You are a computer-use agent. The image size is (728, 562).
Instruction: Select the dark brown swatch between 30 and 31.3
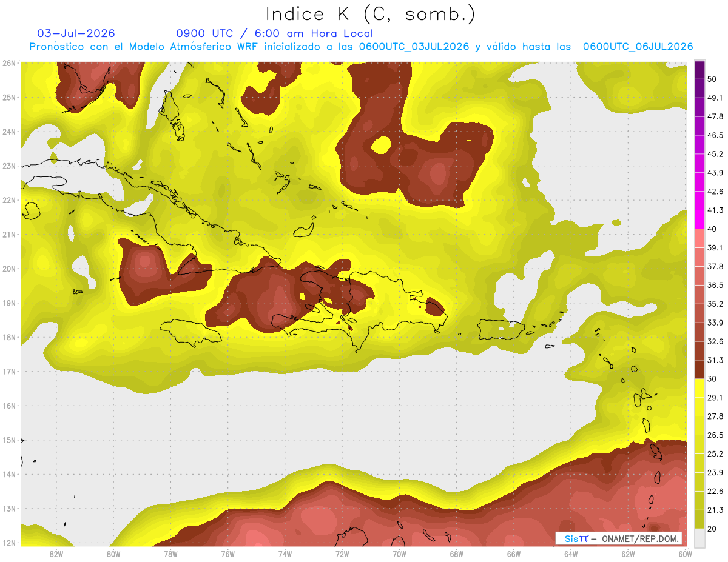coord(699,369)
